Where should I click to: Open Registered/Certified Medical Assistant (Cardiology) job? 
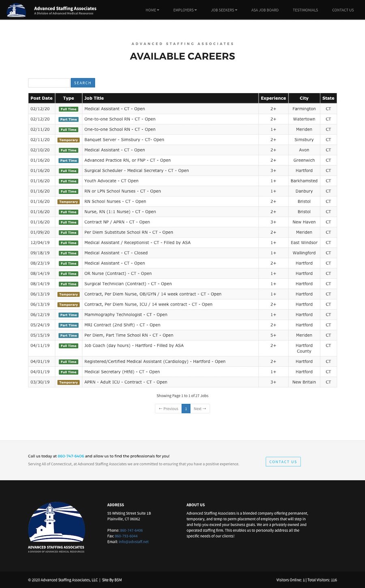[155, 361]
